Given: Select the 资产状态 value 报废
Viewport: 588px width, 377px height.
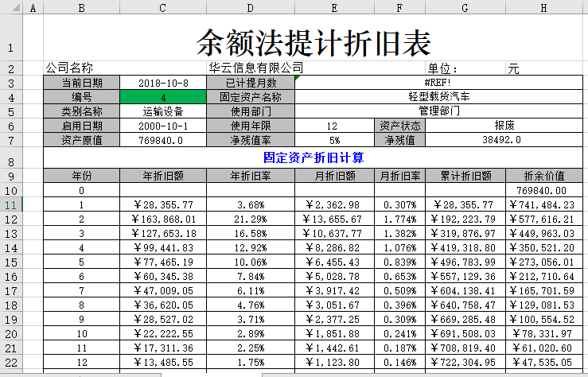Looking at the screenshot, I should (x=504, y=126).
